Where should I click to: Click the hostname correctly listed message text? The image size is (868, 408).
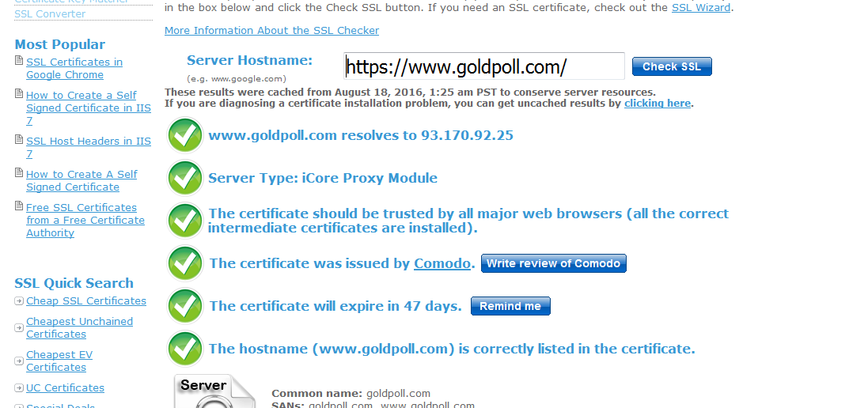click(x=452, y=349)
